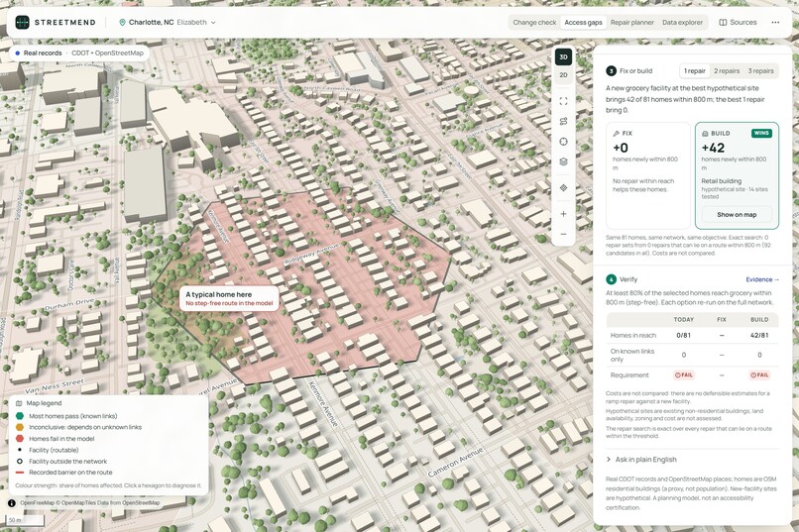This screenshot has width=799, height=532.
Task: Expand the Ask in plain English section
Action: (x=641, y=460)
